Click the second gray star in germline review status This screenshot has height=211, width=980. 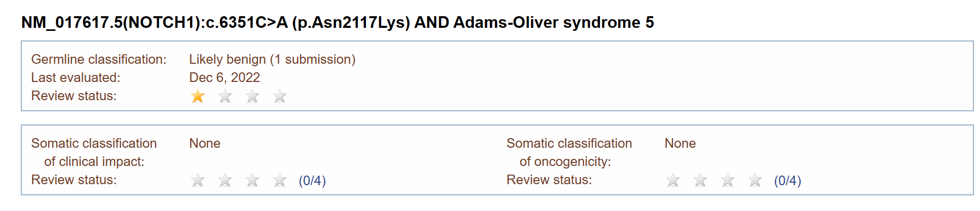click(225, 96)
